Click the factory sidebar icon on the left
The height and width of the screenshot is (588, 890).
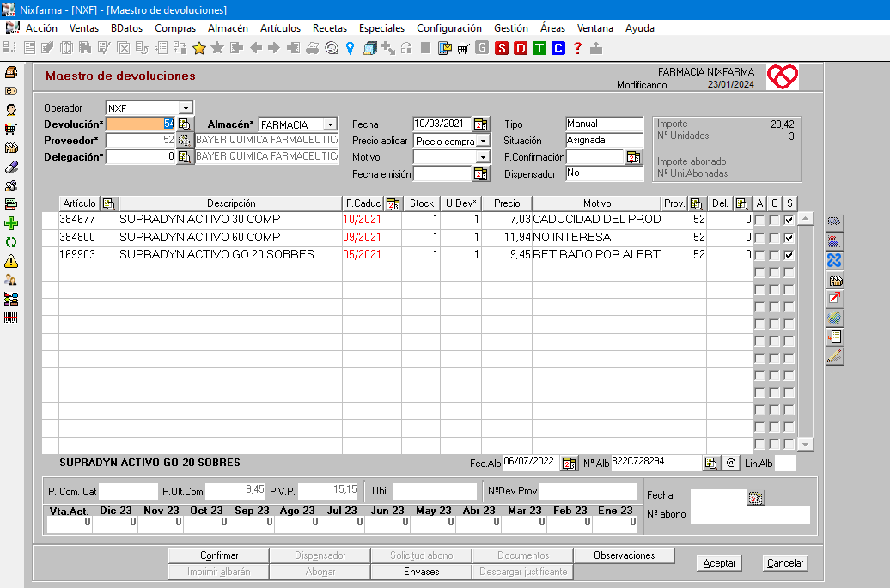point(11,148)
